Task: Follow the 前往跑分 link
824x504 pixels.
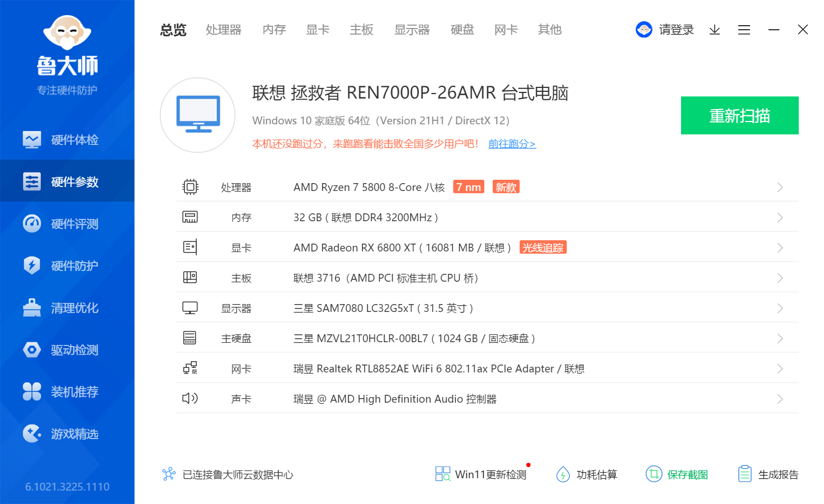Action: click(x=512, y=144)
